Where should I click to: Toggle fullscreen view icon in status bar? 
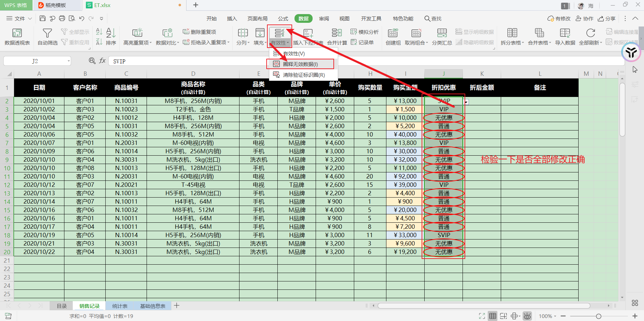(482, 316)
